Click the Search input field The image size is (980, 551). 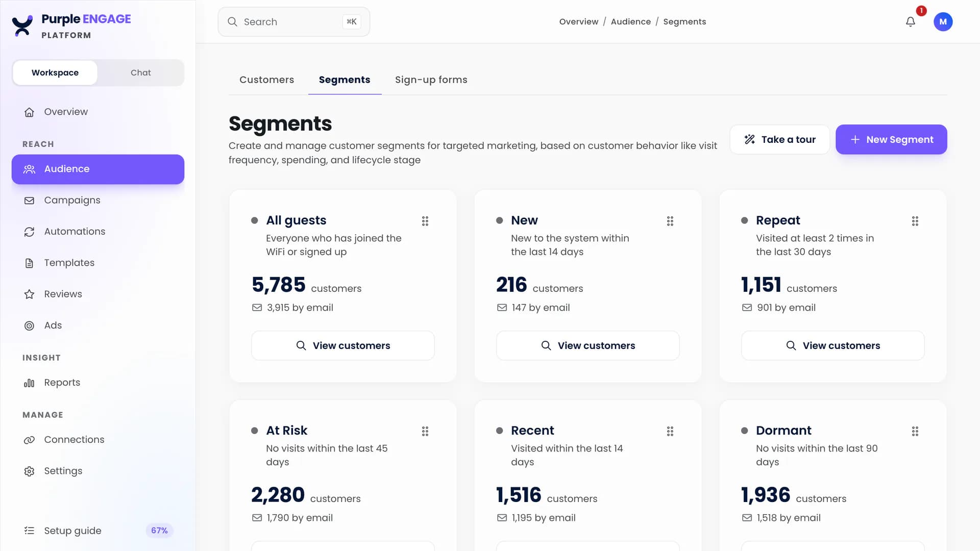(294, 22)
